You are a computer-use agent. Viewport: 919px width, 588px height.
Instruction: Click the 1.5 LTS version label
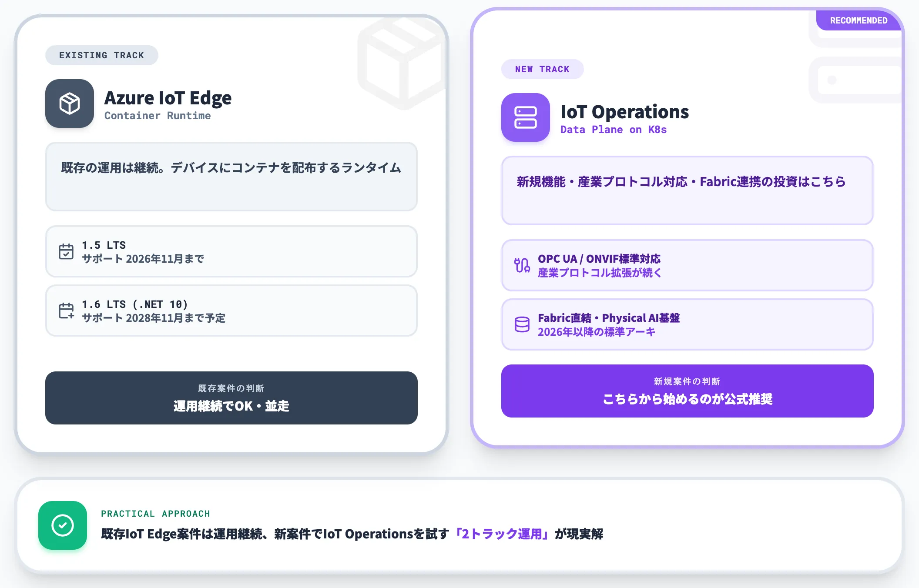tap(104, 245)
